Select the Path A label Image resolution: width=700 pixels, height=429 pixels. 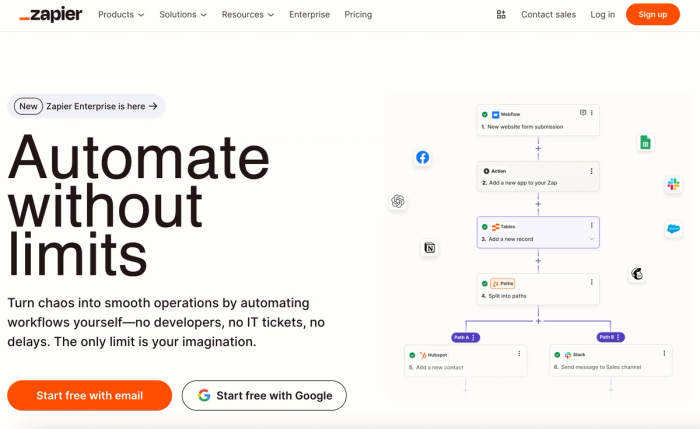[465, 337]
